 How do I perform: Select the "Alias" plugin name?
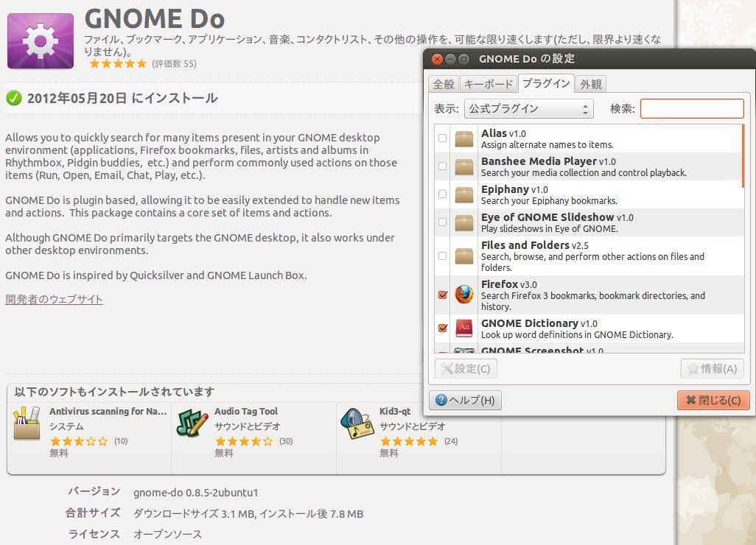point(494,133)
